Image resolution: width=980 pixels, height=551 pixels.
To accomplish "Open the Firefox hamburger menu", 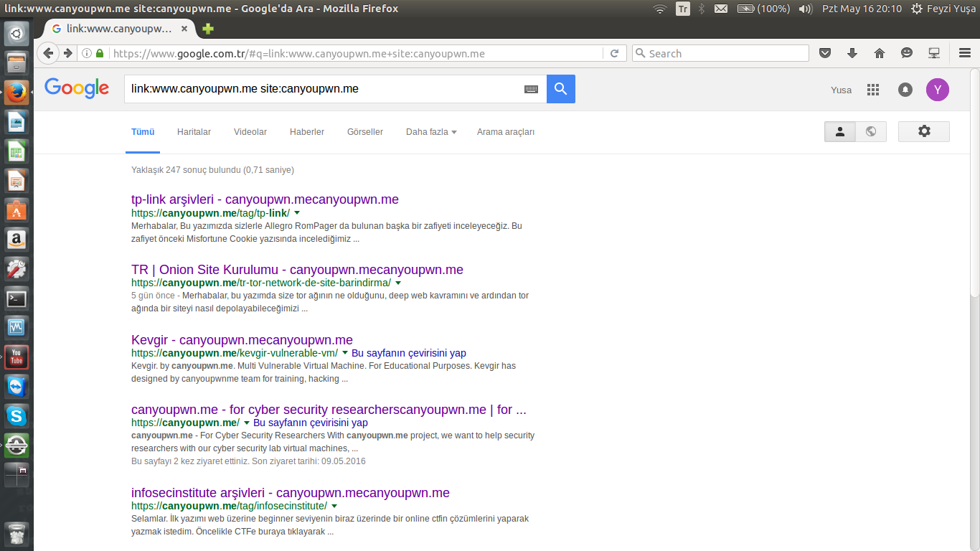I will 964,53.
